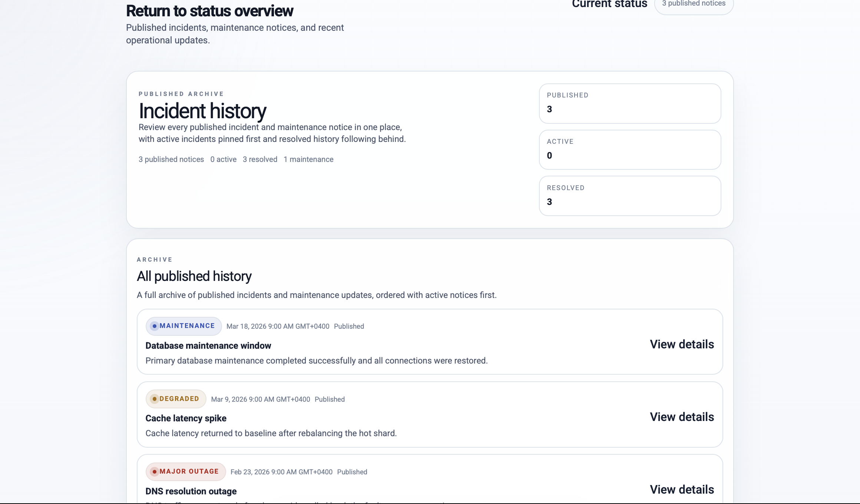
Task: Click the '1 maintenance' summary text
Action: [308, 159]
